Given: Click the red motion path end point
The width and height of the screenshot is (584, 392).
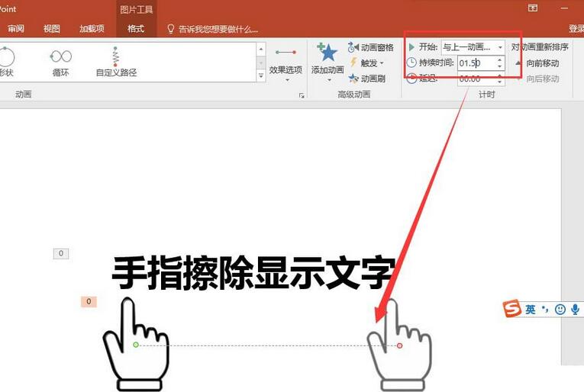Looking at the screenshot, I should [399, 345].
